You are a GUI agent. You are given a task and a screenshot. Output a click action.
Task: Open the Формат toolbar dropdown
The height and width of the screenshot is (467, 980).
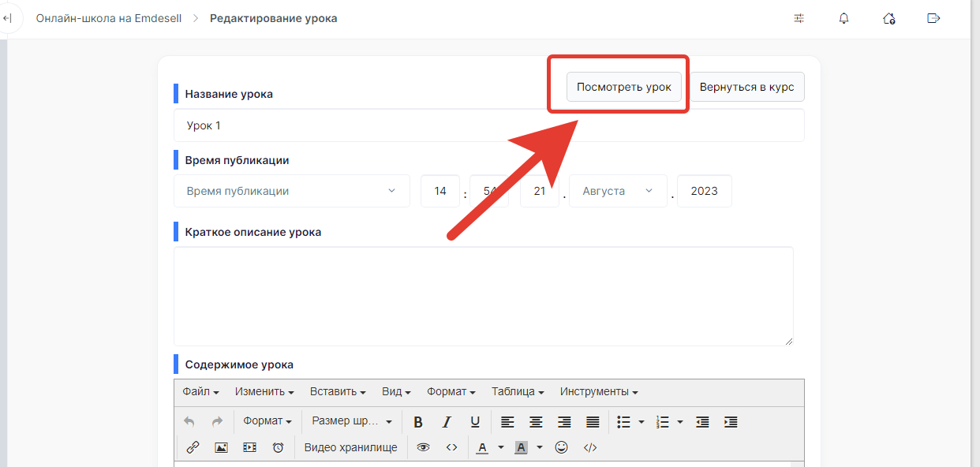coord(267,421)
